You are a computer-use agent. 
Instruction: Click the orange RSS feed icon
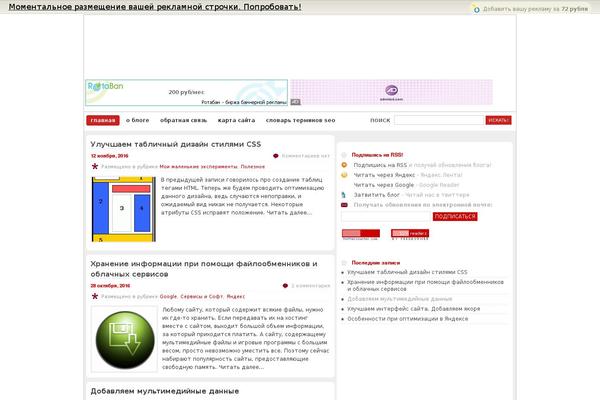[x=344, y=165]
